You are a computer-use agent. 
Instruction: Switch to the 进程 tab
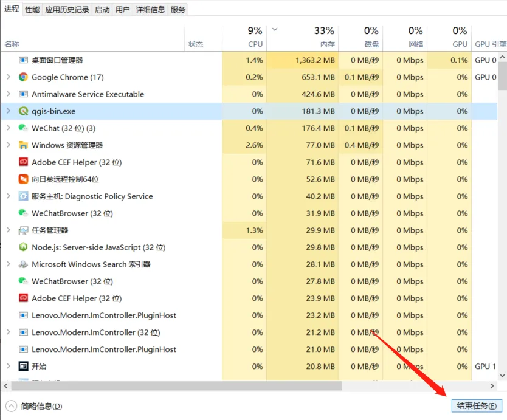tap(12, 9)
